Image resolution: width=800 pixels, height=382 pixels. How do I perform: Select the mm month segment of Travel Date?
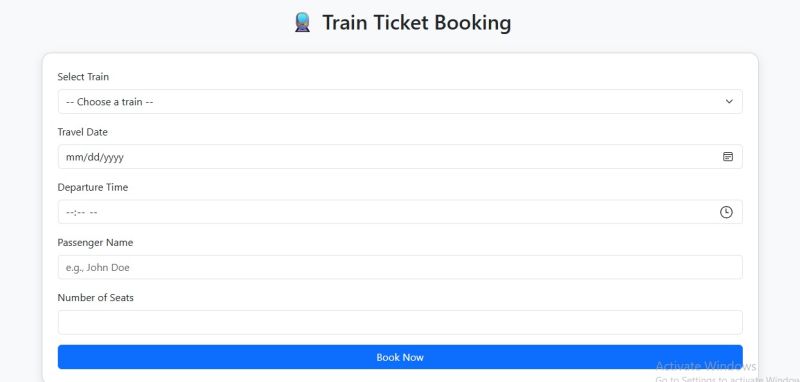[74, 157]
